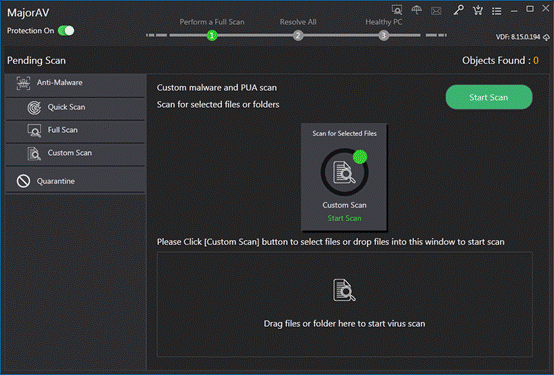
Task: Click Custom Scan label in tile
Action: coord(344,205)
